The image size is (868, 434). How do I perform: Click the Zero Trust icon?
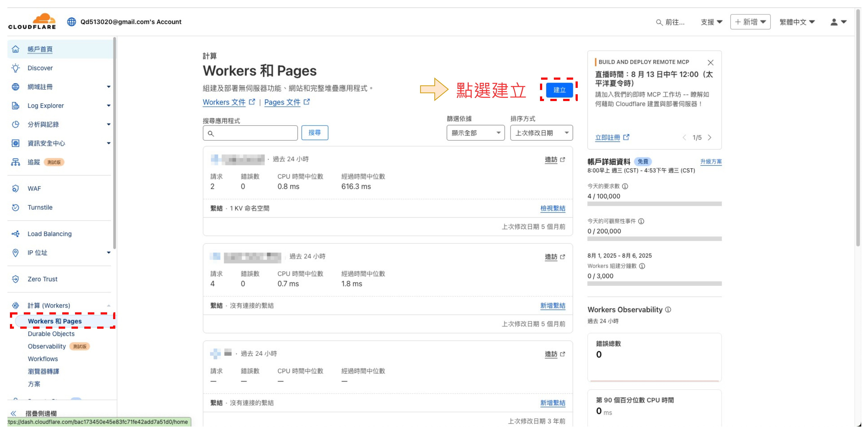pos(15,279)
